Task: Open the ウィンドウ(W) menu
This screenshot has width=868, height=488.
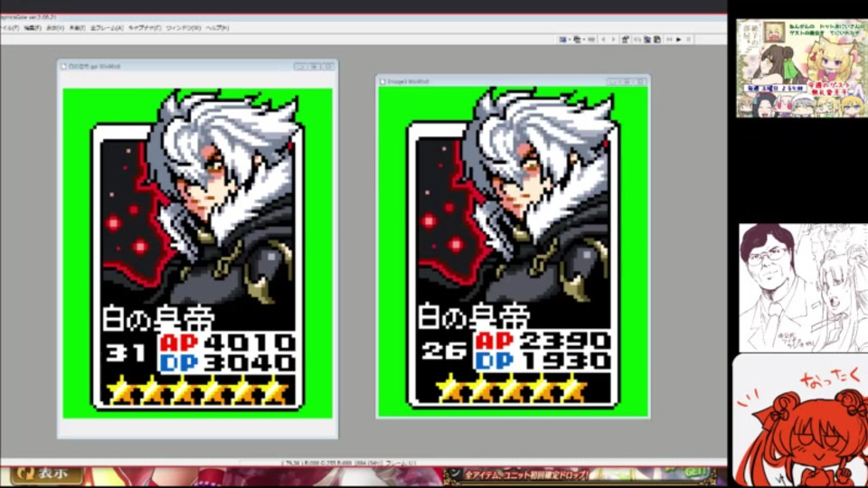Action: (x=184, y=28)
